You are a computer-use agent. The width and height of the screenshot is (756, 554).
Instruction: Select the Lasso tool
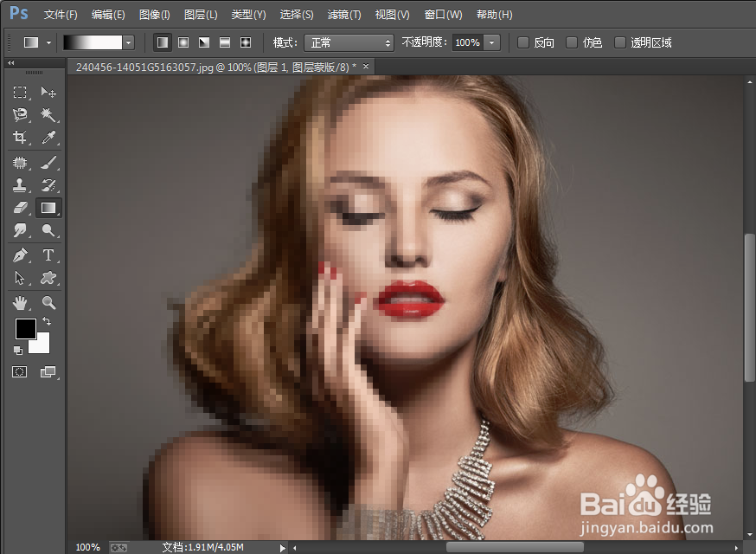click(20, 115)
